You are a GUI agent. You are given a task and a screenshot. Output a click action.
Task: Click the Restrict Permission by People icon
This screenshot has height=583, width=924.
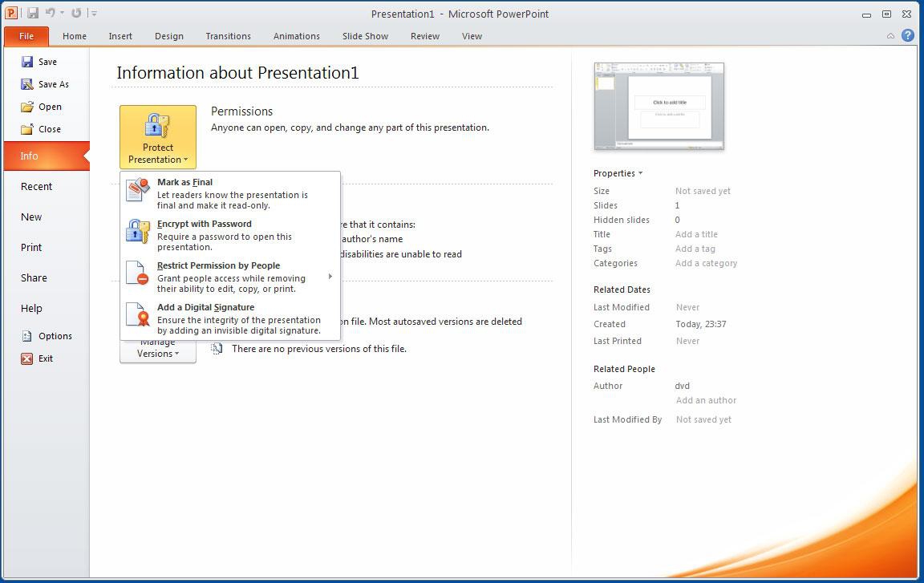tap(138, 273)
